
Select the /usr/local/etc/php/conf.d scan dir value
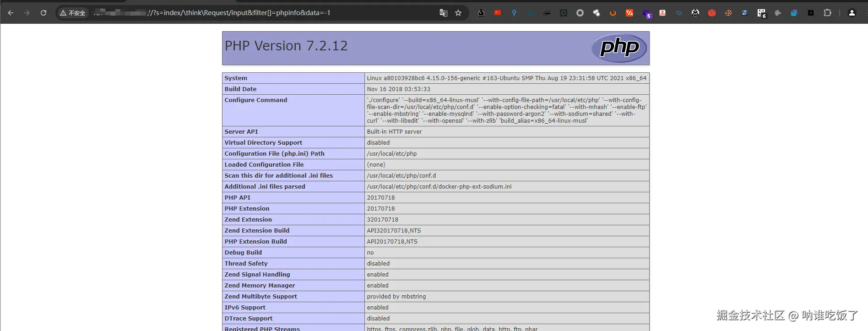pos(401,176)
